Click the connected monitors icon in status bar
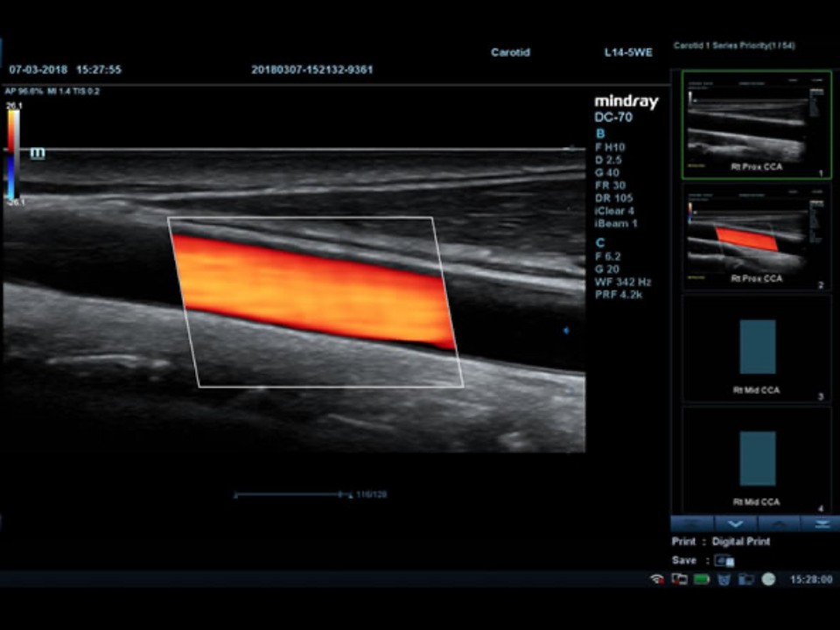This screenshot has width=840, height=630. click(679, 579)
